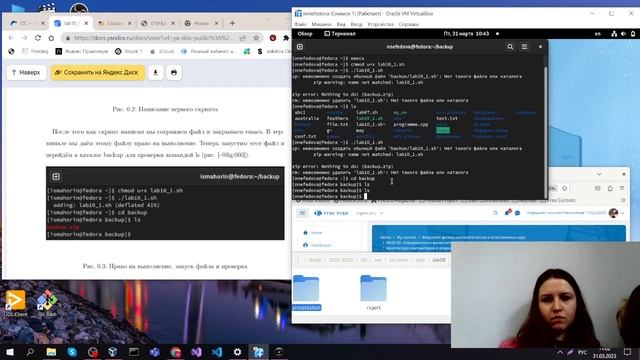
Task: Open Windows Start menu
Action: (9, 352)
